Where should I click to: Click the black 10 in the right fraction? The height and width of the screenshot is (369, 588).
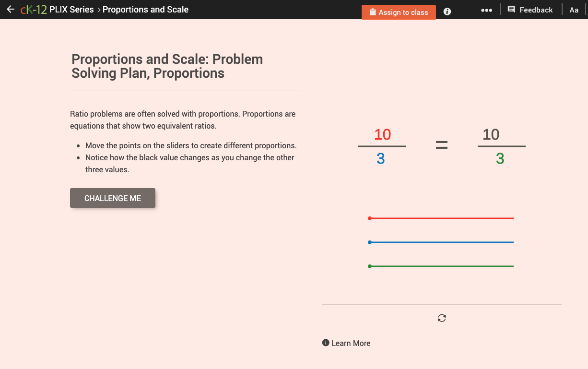(491, 134)
